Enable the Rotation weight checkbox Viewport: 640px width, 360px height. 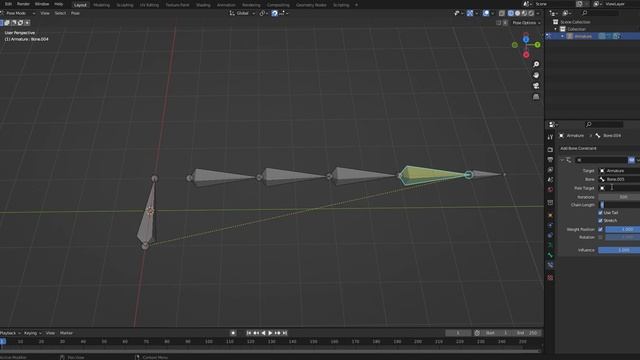pyautogui.click(x=600, y=237)
